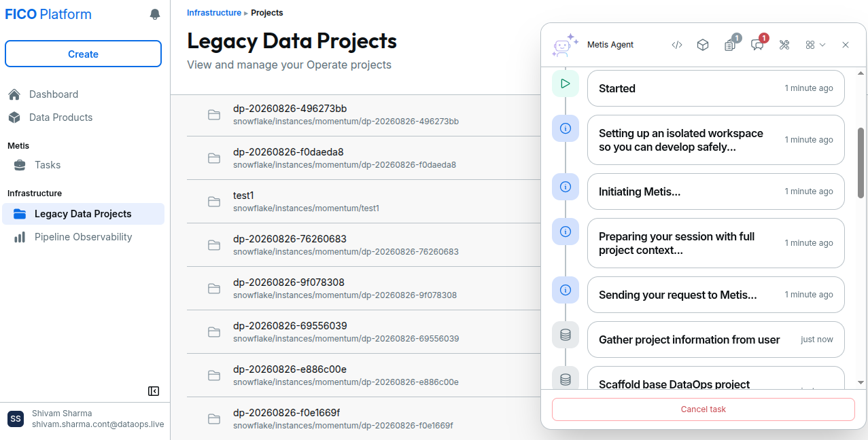Click database icon beside Scaffold base DataOps project
Viewport: 868px width, 440px height.
(x=565, y=378)
